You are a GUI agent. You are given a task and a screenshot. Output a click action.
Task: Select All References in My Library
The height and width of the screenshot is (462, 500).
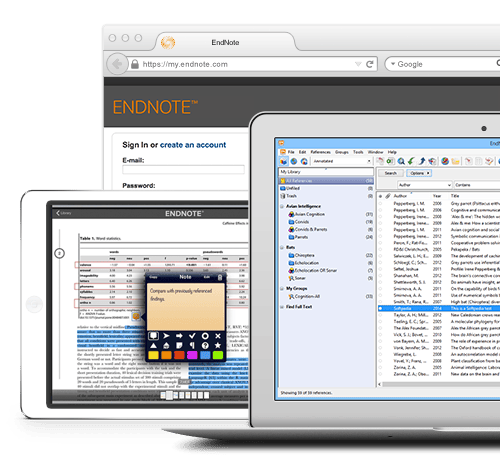tap(326, 181)
